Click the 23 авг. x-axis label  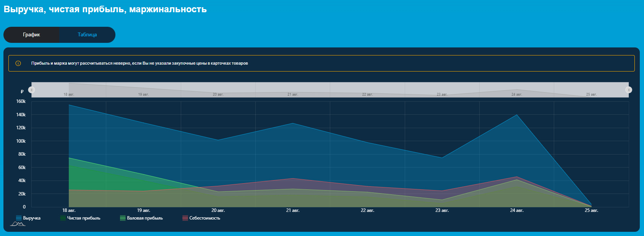[442, 210]
